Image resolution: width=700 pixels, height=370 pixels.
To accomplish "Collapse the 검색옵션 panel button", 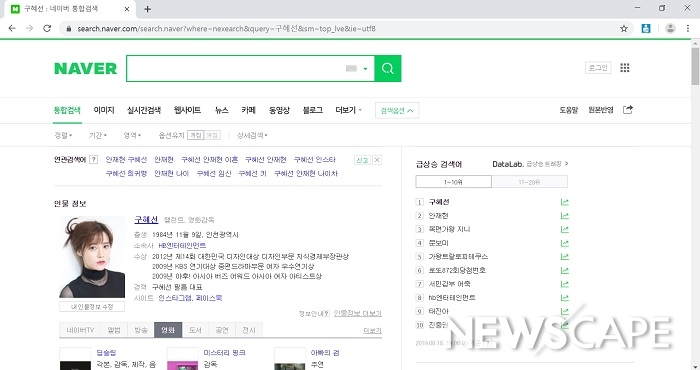I will pyautogui.click(x=397, y=111).
